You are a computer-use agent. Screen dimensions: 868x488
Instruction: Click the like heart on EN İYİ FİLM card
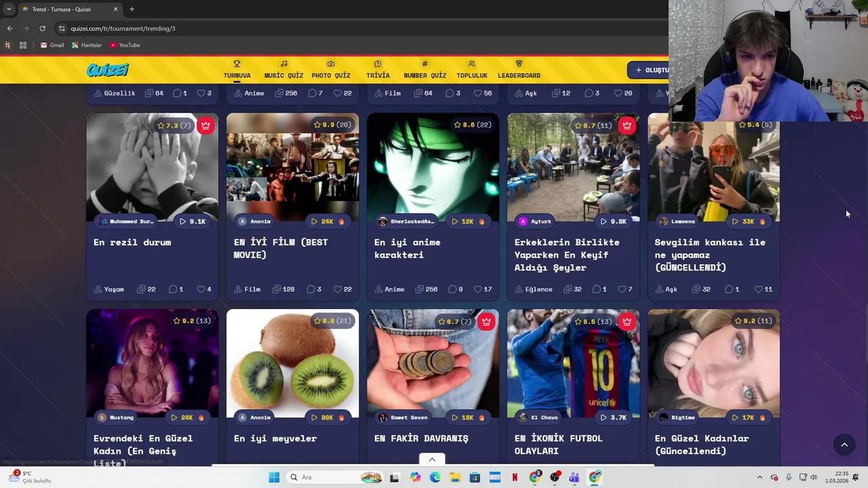tap(336, 289)
